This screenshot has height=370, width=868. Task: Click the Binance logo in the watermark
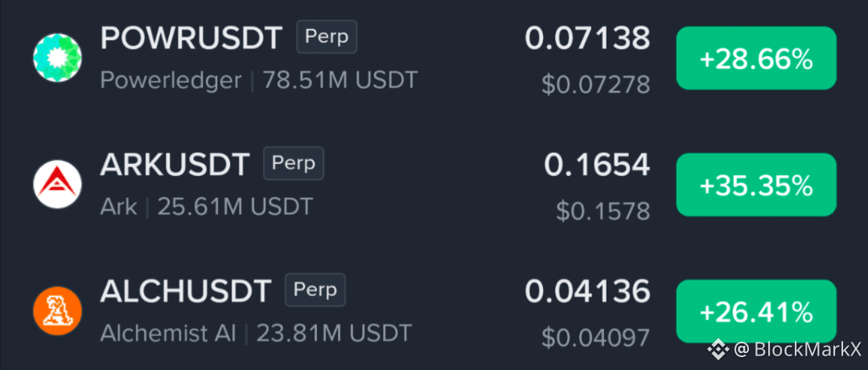718,350
